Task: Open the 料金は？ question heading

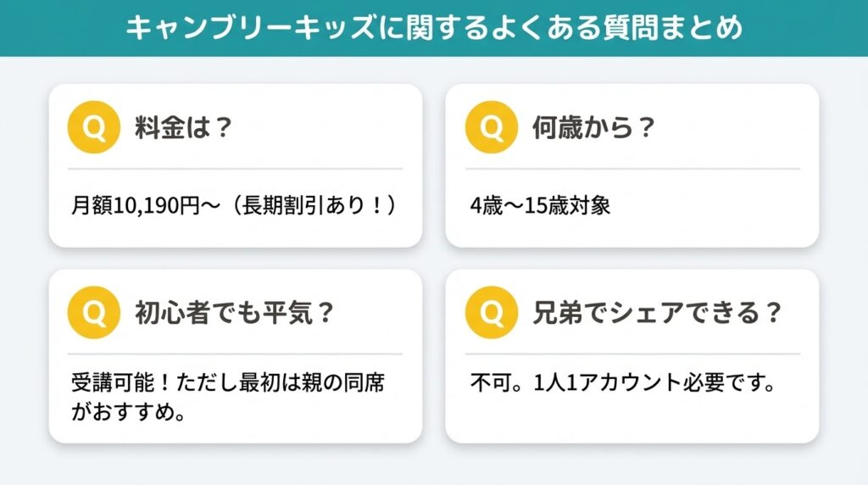Action: [x=183, y=129]
